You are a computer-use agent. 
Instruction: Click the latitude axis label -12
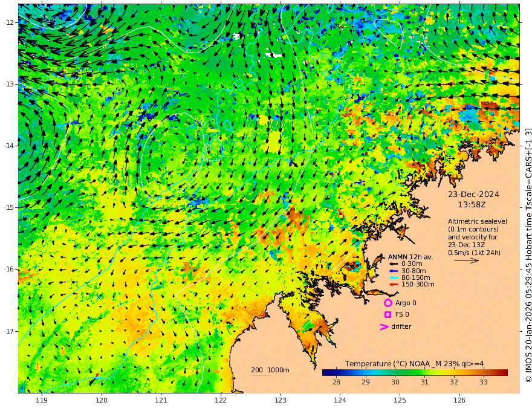(x=9, y=22)
